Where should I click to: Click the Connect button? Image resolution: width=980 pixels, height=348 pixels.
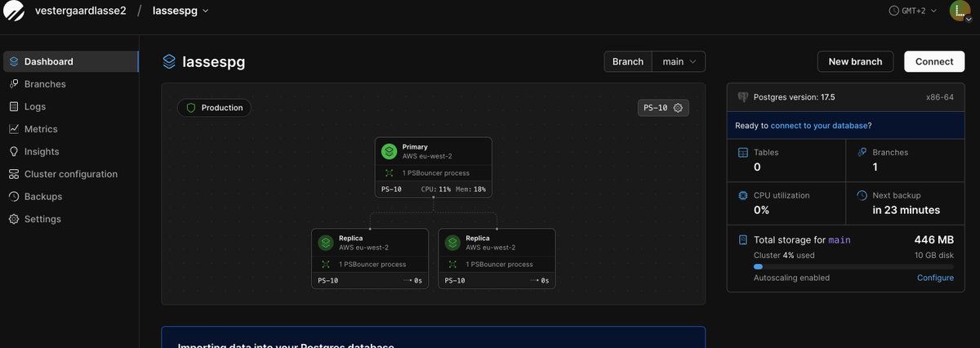934,61
